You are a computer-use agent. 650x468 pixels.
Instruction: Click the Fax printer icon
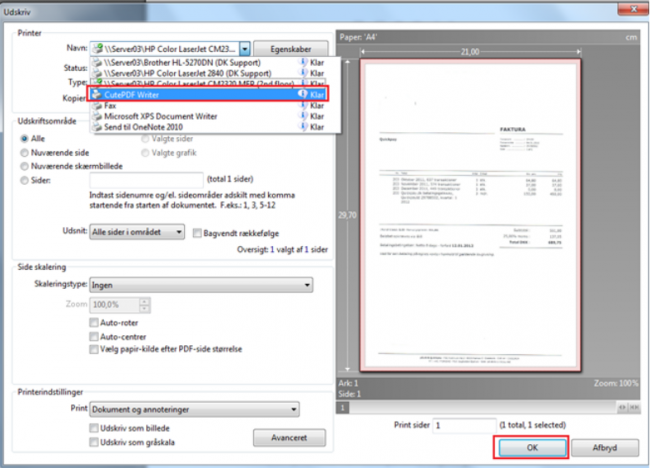(97, 105)
